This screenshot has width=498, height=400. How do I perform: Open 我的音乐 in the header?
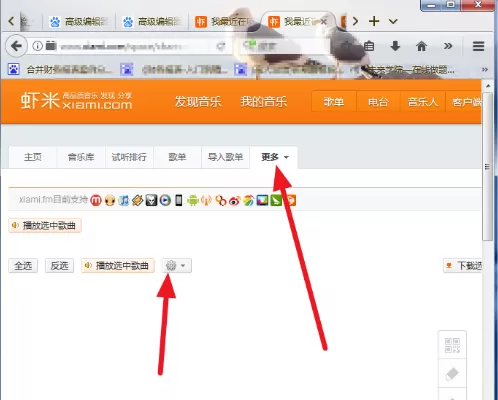(x=264, y=102)
